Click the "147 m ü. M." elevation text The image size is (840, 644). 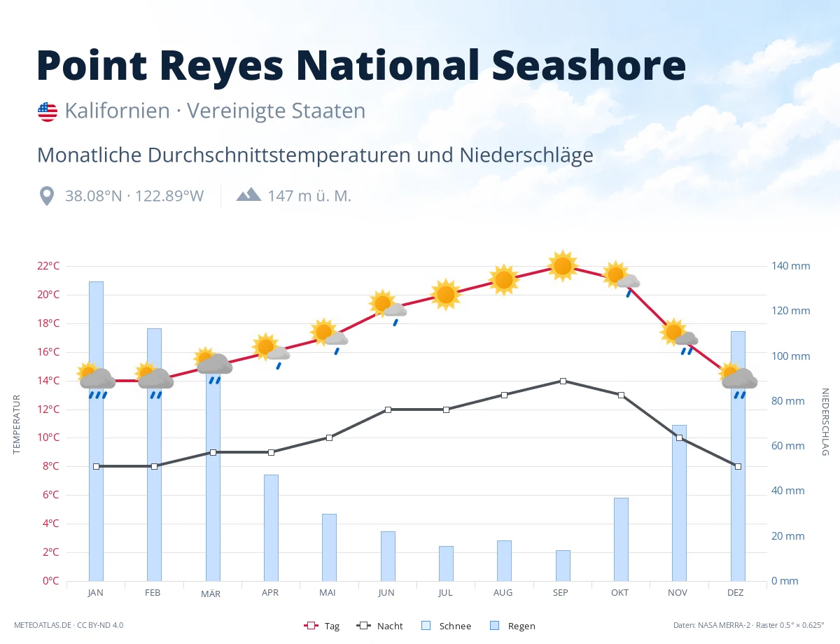309,196
